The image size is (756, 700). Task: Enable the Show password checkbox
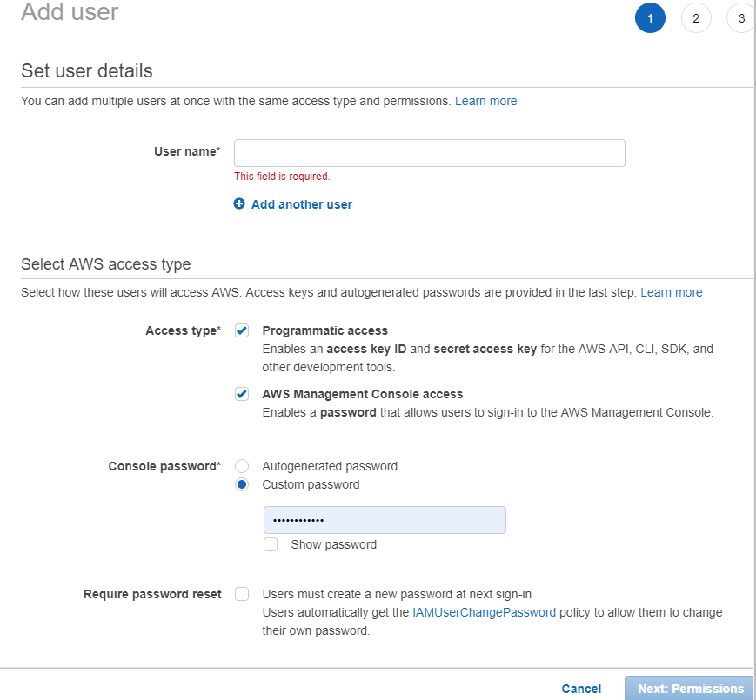[x=271, y=544]
